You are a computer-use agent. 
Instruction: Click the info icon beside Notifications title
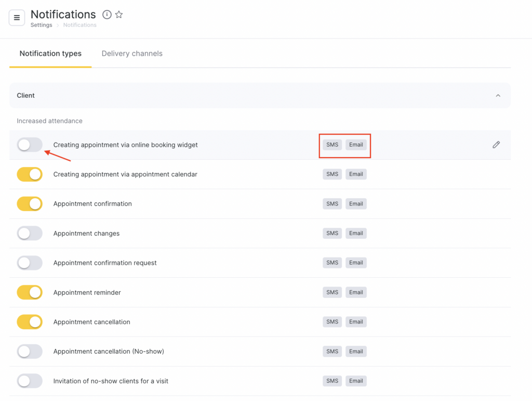click(x=107, y=15)
